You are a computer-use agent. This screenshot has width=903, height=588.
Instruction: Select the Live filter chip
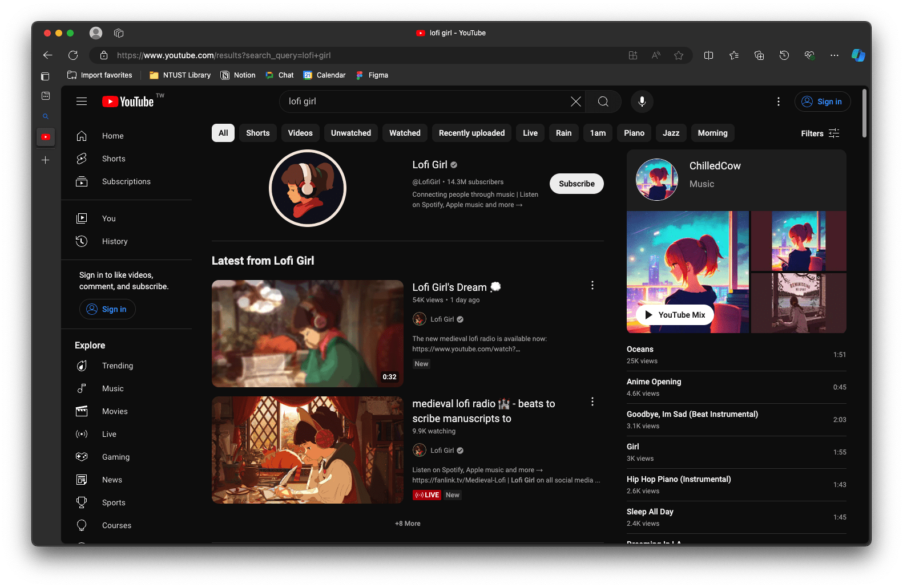click(x=530, y=133)
